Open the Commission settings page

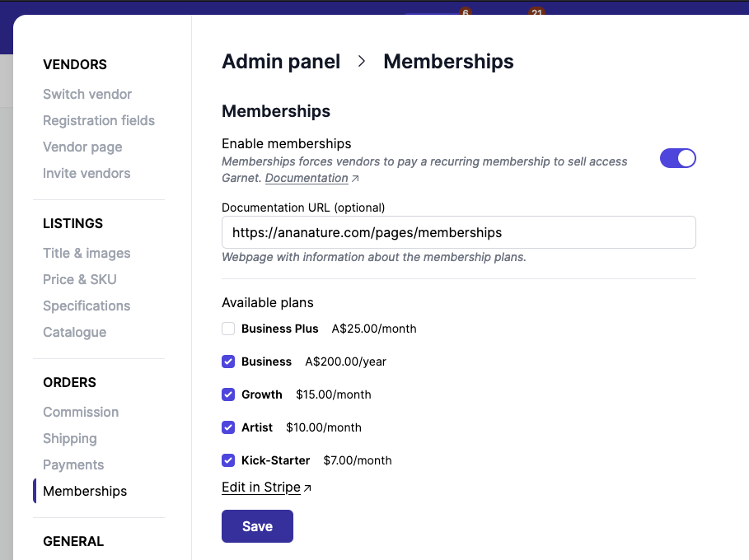click(81, 412)
